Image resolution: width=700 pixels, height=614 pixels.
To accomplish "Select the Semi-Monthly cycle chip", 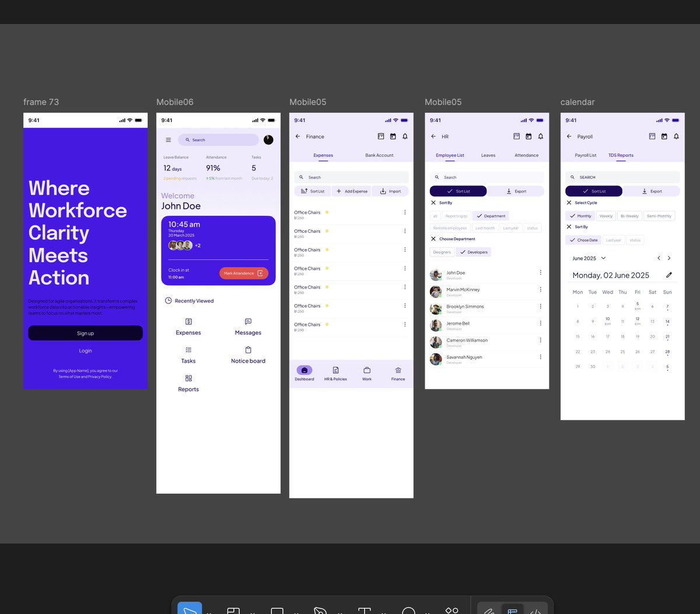I will click(659, 216).
